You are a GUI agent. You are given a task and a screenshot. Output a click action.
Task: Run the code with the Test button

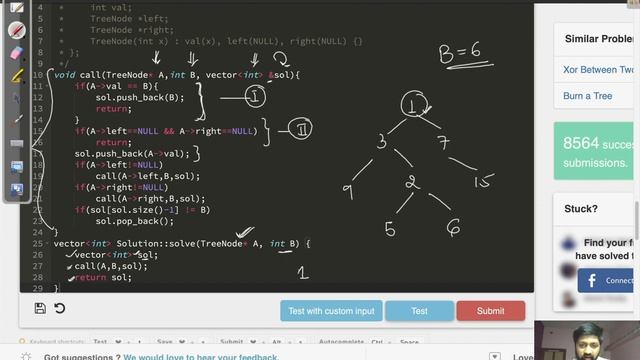419,311
